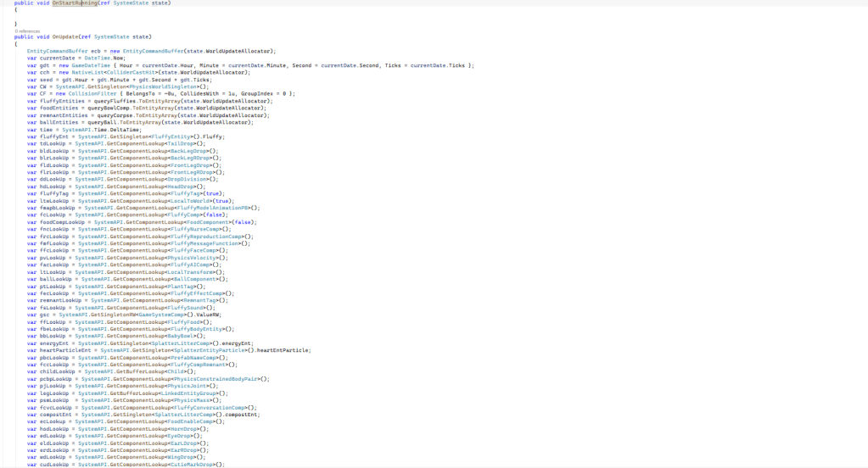Click 'queryBall' in the ballEntities line
This screenshot has height=468, width=868.
103,122
